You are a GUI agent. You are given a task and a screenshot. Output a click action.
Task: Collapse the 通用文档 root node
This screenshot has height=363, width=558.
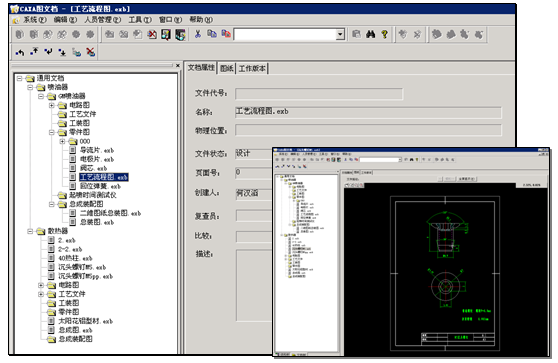click(x=20, y=78)
